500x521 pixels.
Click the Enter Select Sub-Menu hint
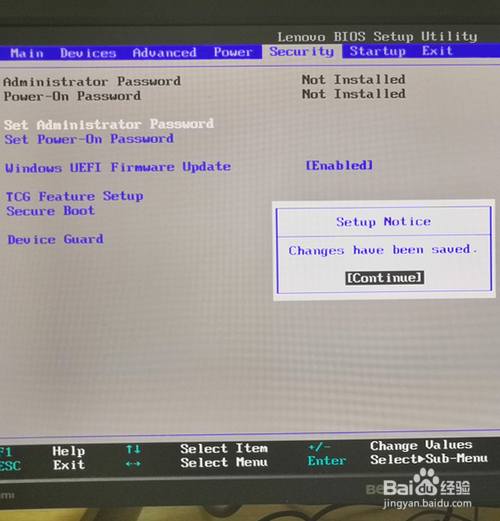(x=397, y=460)
